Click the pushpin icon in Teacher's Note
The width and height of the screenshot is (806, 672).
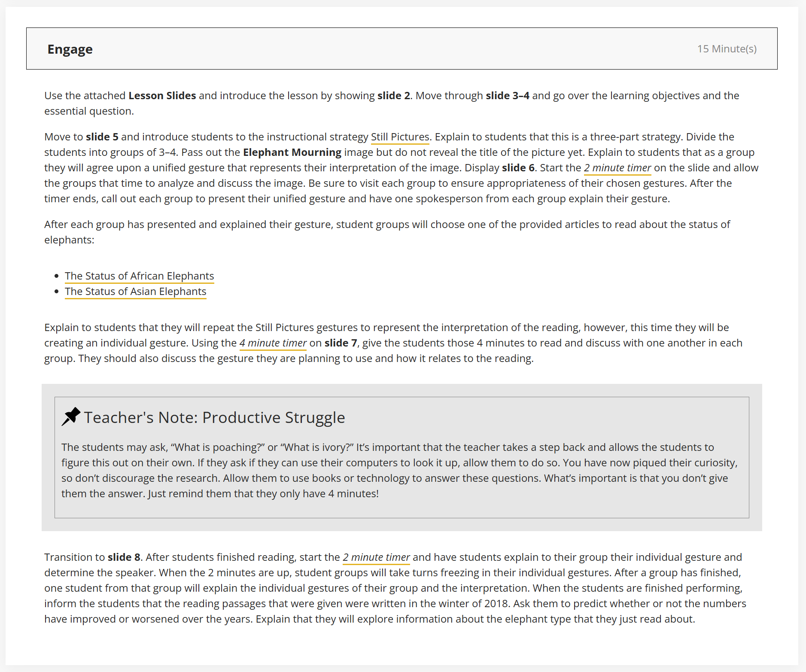click(x=71, y=417)
